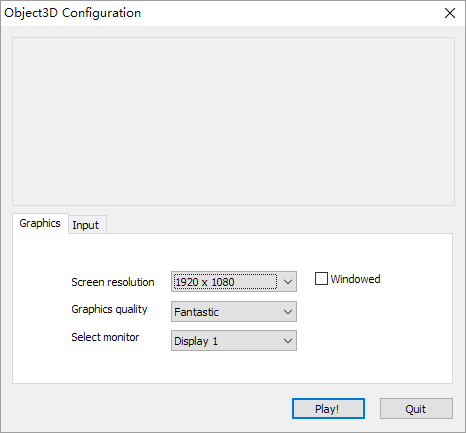Select the 1920 x 1080 resolution text
The width and height of the screenshot is (466, 433).
[205, 282]
